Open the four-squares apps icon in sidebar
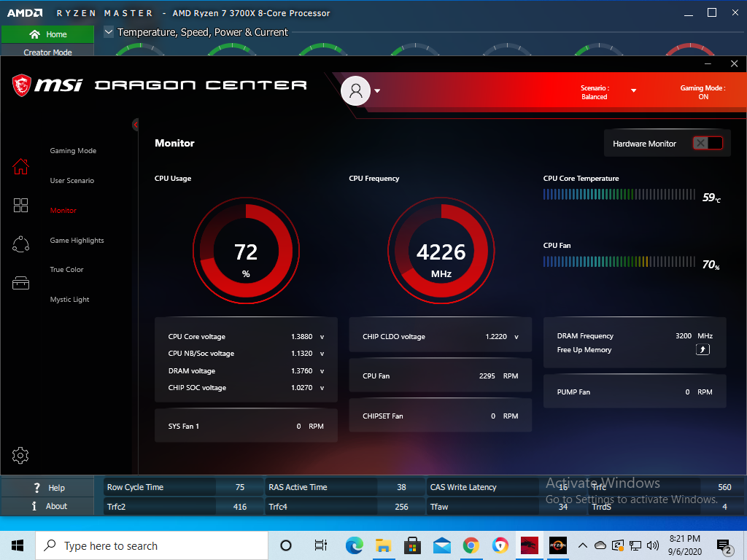 point(20,205)
